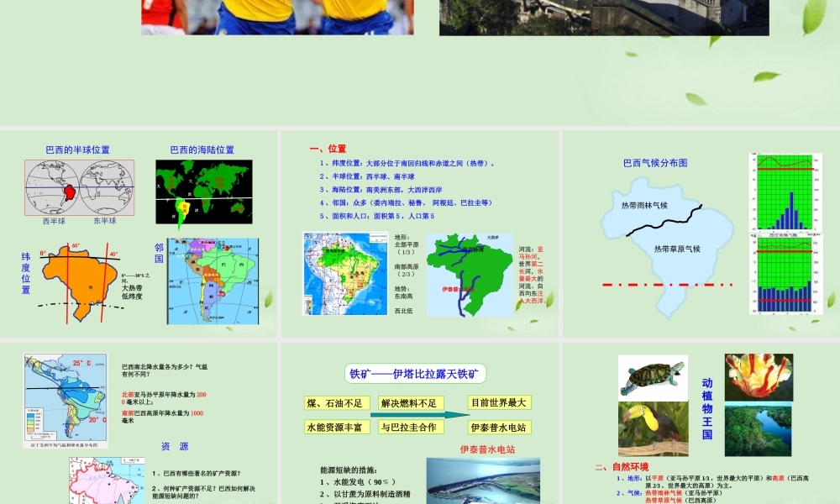Viewport: 840px width, 504px height.
Task: Open the Latin America precipitation map
Action: click(x=66, y=401)
